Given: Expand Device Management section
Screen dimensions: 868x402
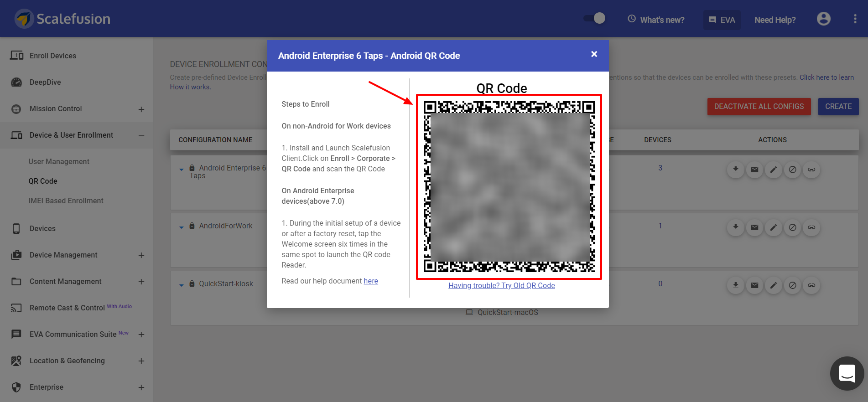Looking at the screenshot, I should click(x=141, y=255).
